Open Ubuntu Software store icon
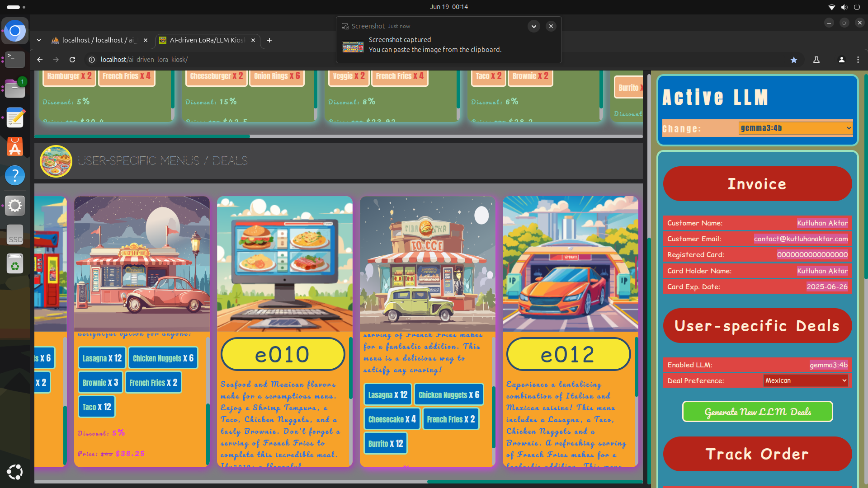Image resolution: width=868 pixels, height=488 pixels. point(15,146)
